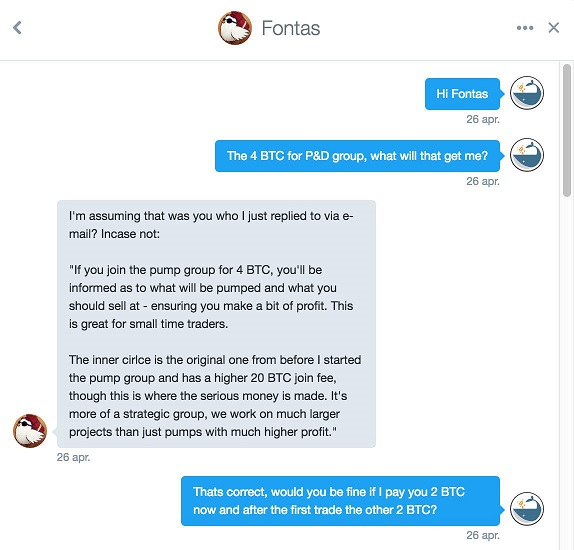Viewport: 574px width, 550px height.
Task: Open the three-dot more options menu
Action: (x=525, y=28)
